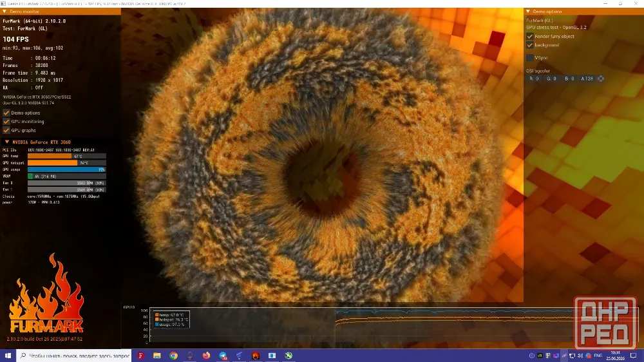Screen dimensions: 644x362
Task: Open Firefox from the taskbar
Action: click(206, 356)
